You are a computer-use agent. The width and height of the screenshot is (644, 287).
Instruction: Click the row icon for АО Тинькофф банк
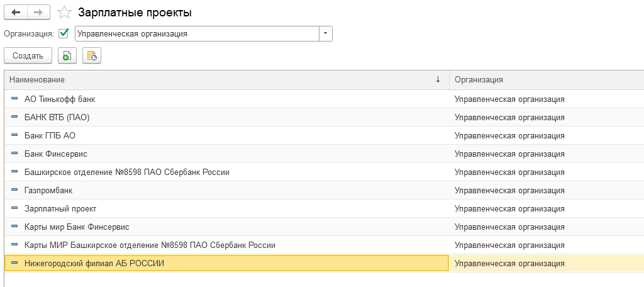[14, 99]
